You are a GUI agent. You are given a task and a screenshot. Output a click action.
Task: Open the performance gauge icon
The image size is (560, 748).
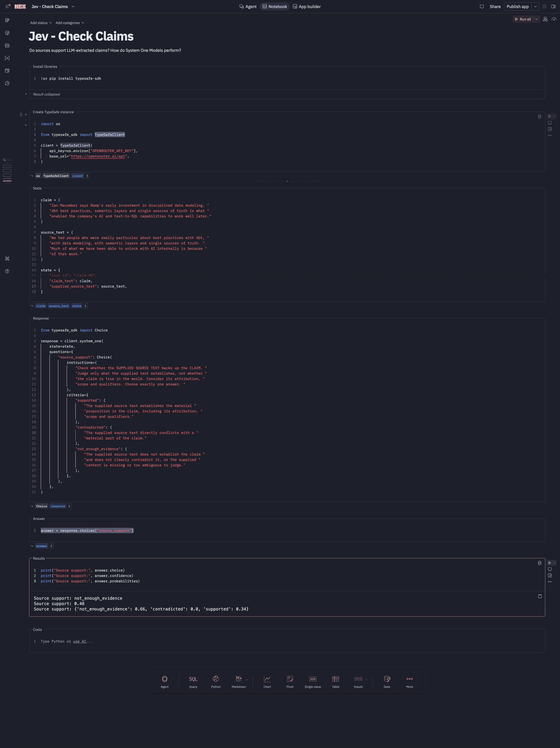point(554,19)
